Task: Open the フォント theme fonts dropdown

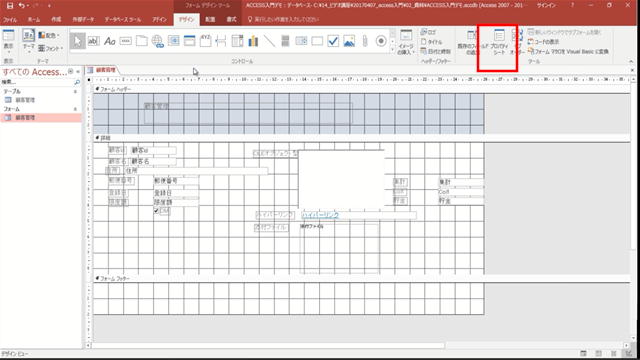Action: click(51, 48)
